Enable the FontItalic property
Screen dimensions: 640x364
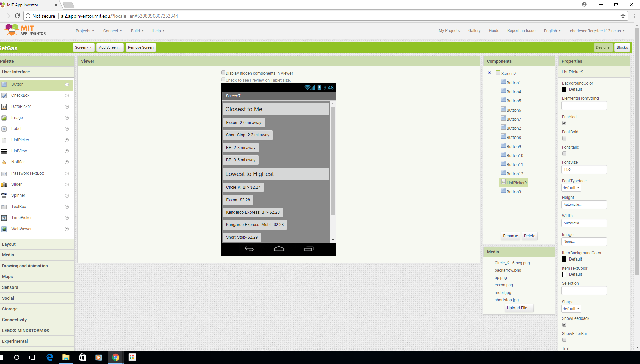(x=564, y=153)
